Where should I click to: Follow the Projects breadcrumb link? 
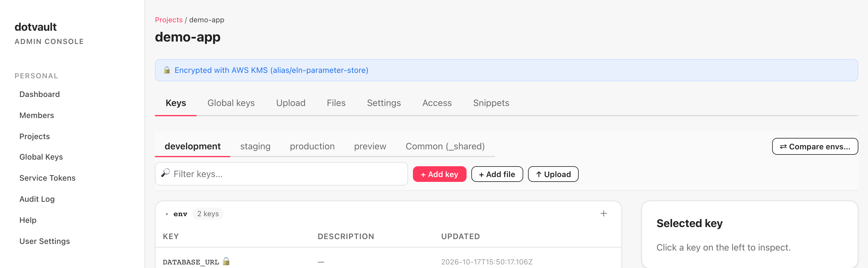point(168,20)
